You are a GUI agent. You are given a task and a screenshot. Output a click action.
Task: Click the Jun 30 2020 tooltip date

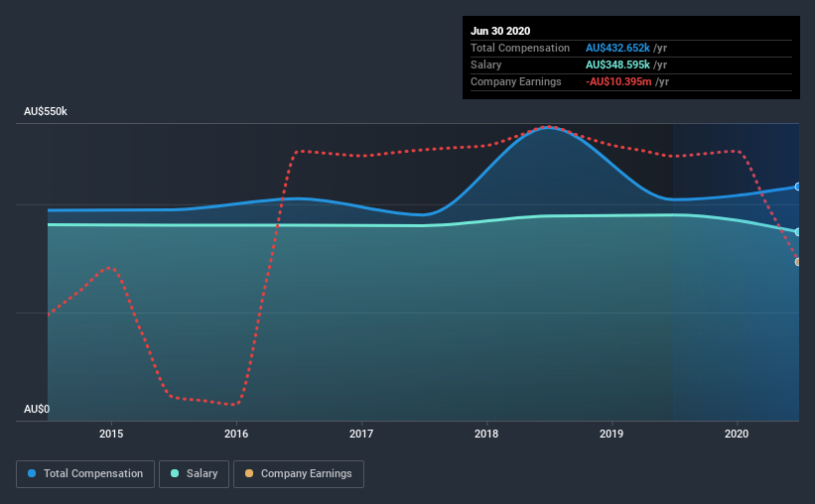point(500,31)
